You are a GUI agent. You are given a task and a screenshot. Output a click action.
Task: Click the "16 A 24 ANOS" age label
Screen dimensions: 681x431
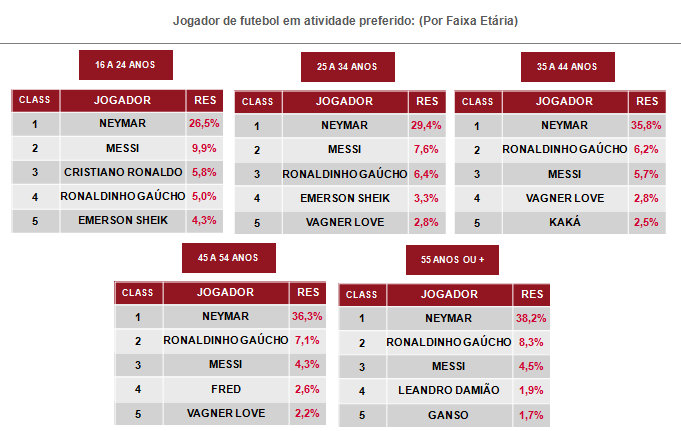pos(125,65)
